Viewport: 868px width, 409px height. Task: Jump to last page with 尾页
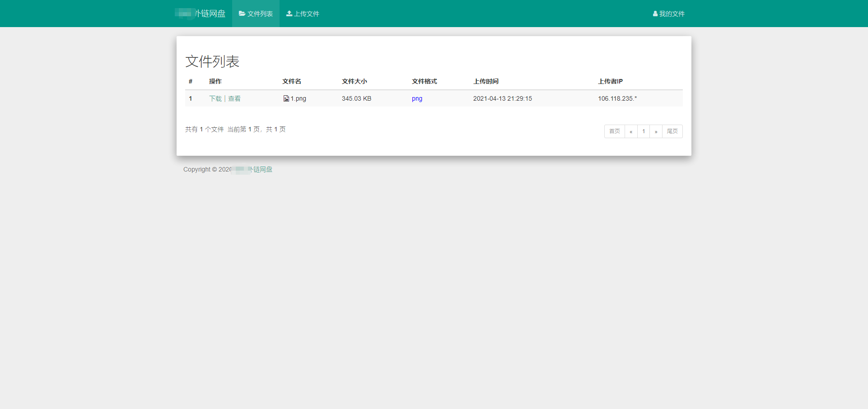[x=672, y=131]
